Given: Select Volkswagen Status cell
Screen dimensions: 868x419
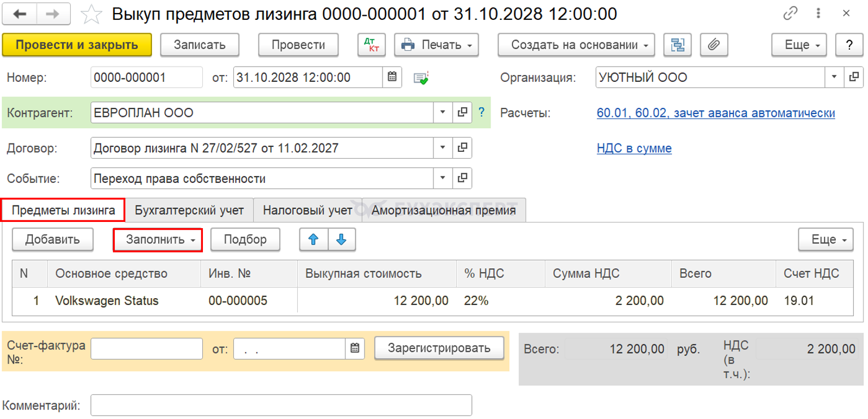Looking at the screenshot, I should click(x=124, y=301).
